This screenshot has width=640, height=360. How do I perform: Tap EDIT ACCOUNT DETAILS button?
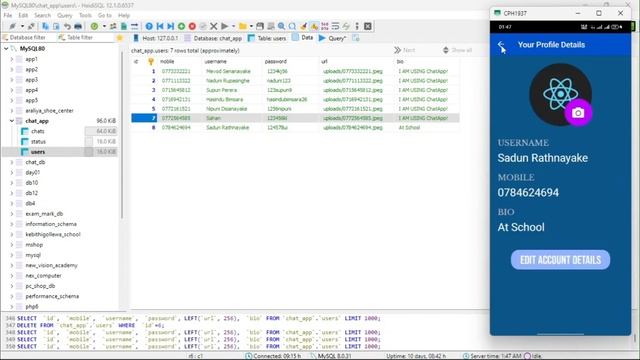(x=560, y=260)
